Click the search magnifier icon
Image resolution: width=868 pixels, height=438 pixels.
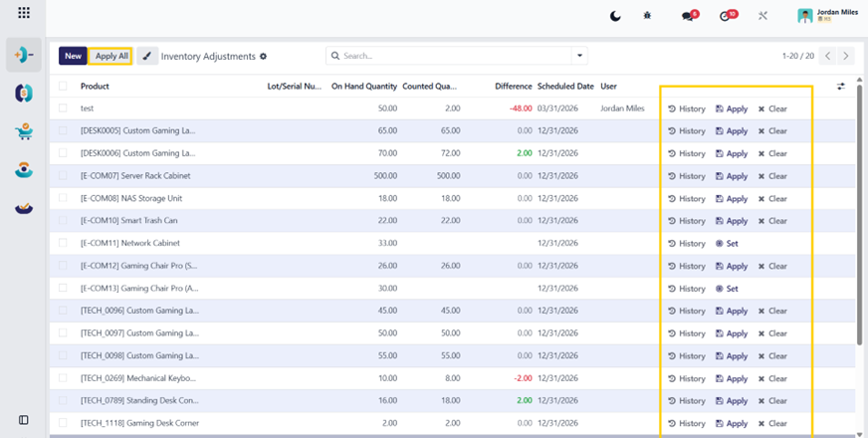(x=335, y=56)
